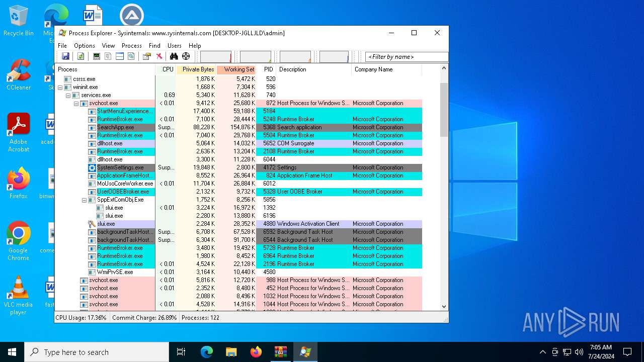
Task: Open the Process menu
Action: [x=132, y=46]
